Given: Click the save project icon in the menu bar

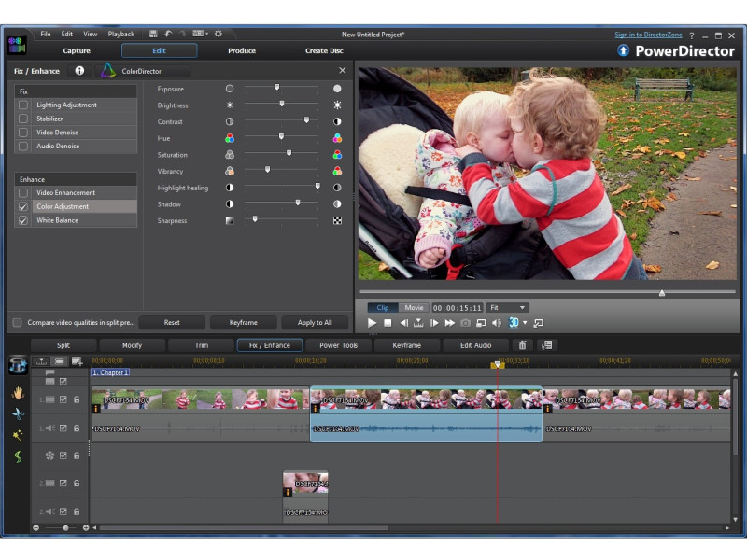Looking at the screenshot, I should (153, 34).
